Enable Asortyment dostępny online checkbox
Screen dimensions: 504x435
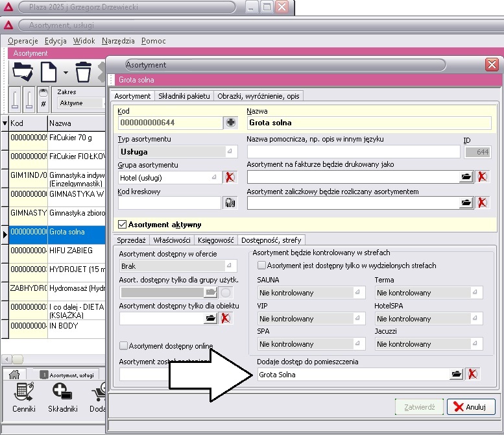(124, 346)
